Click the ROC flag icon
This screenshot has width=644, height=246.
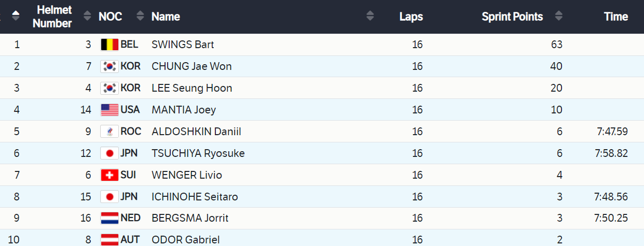[109, 132]
